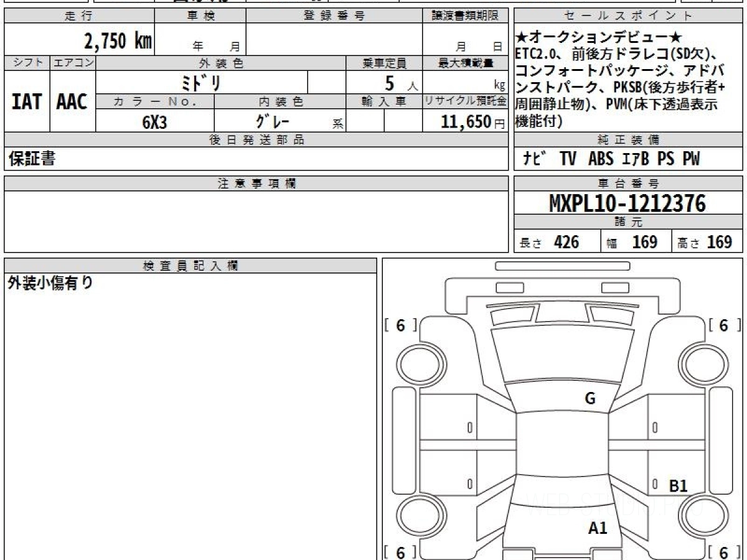Click the エアコン header cell
The height and width of the screenshot is (560, 747).
(73, 63)
